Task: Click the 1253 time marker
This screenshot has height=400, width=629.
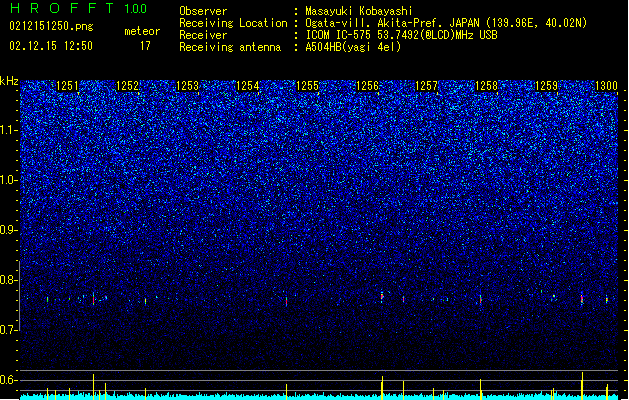Action: point(187,86)
